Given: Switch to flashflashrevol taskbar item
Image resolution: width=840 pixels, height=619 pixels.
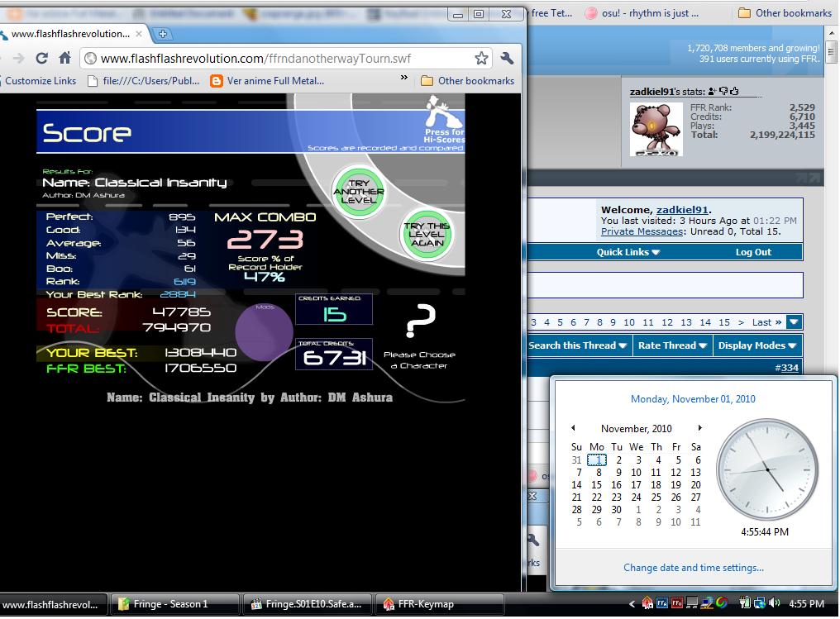Looking at the screenshot, I should coord(53,604).
